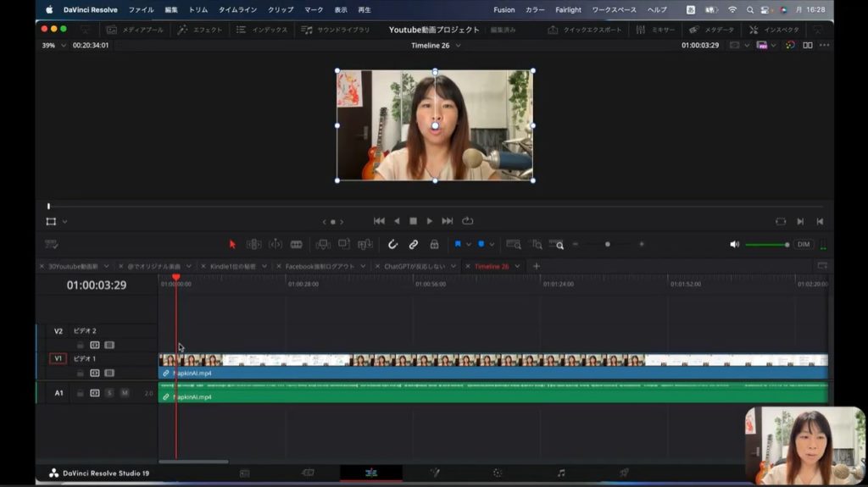Open the メディアプール panel
Viewport: 868px width, 487px height.
tap(134, 30)
